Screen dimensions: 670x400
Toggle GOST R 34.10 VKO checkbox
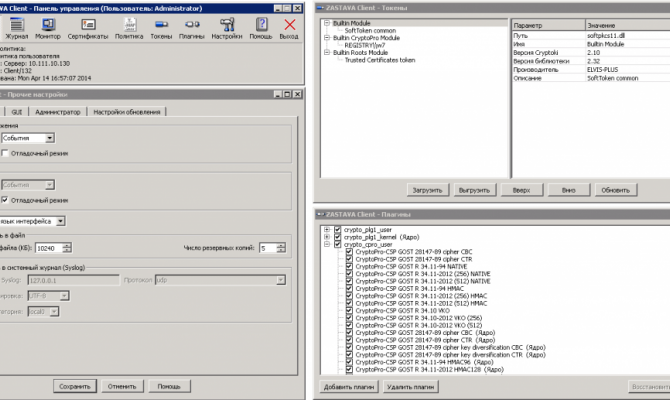349,310
